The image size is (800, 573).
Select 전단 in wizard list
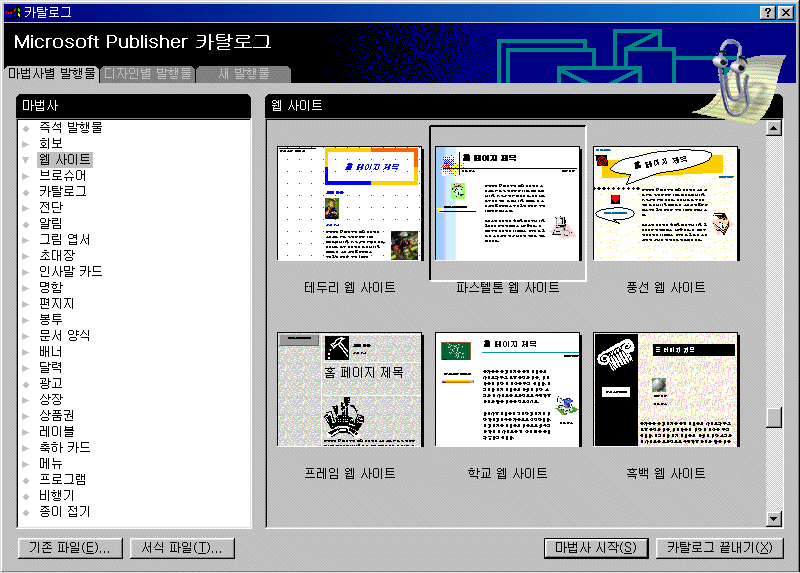pos(51,208)
